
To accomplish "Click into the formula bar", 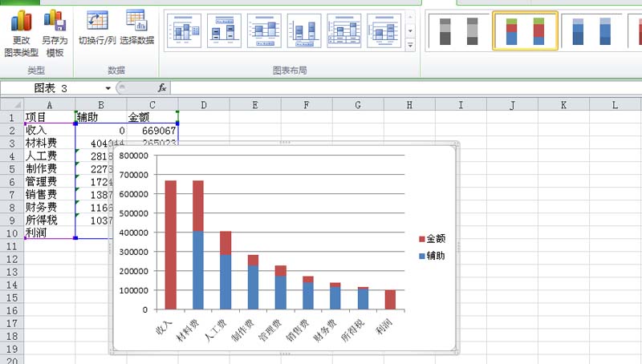I will [405, 88].
